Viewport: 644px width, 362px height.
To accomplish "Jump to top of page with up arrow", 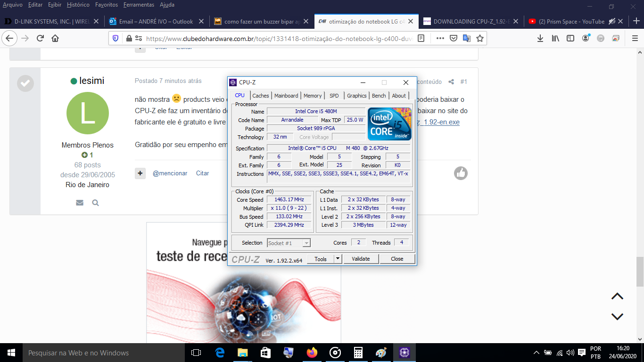I will [617, 296].
